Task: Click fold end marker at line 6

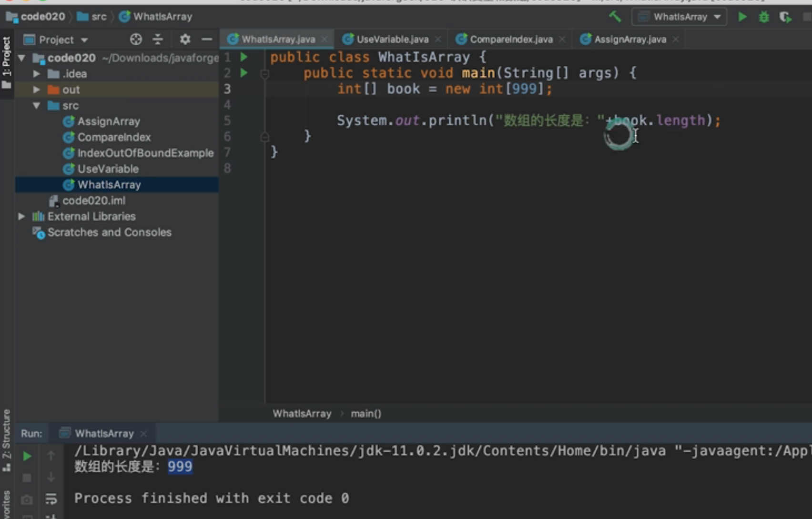Action: pos(264,137)
